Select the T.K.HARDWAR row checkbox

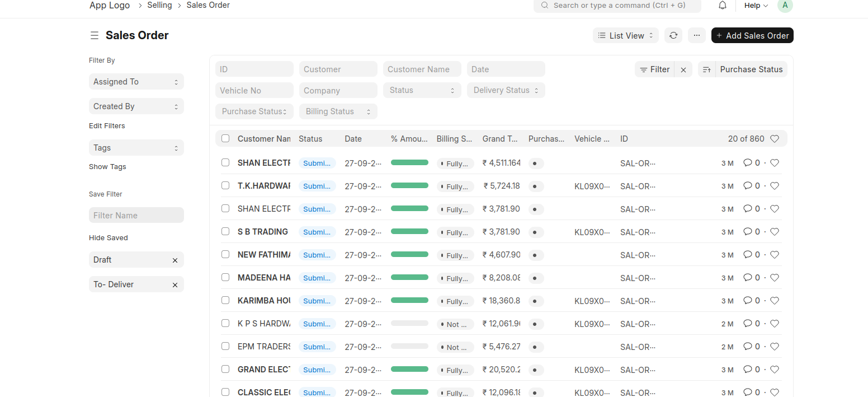[225, 185]
